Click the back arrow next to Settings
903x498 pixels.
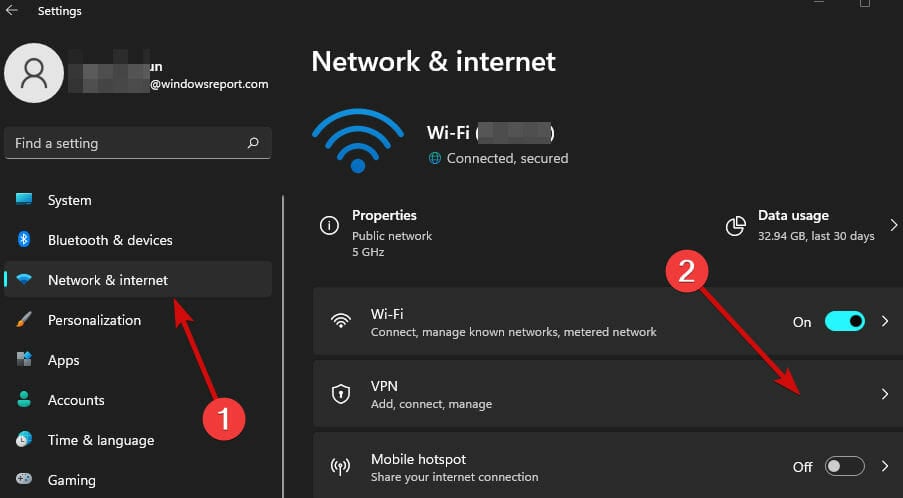click(12, 10)
